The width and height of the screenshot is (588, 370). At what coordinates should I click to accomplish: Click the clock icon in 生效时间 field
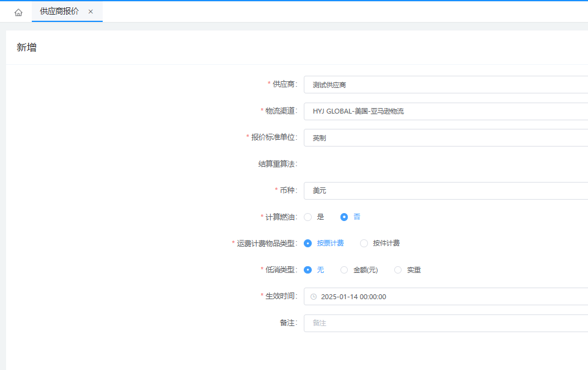coord(314,297)
